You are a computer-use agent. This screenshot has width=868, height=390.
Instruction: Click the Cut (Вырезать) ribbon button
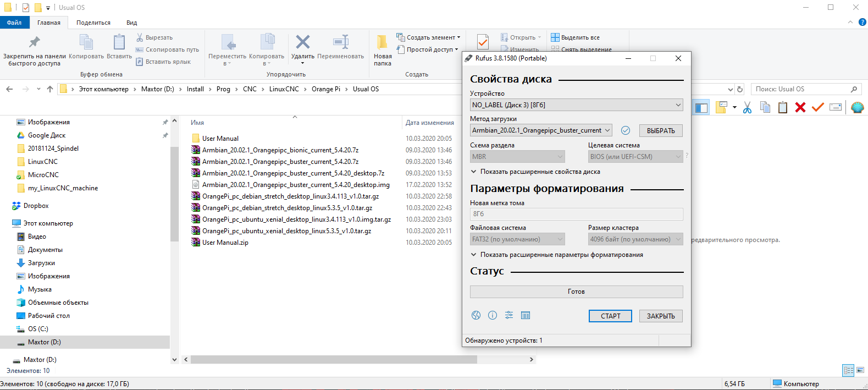click(154, 37)
